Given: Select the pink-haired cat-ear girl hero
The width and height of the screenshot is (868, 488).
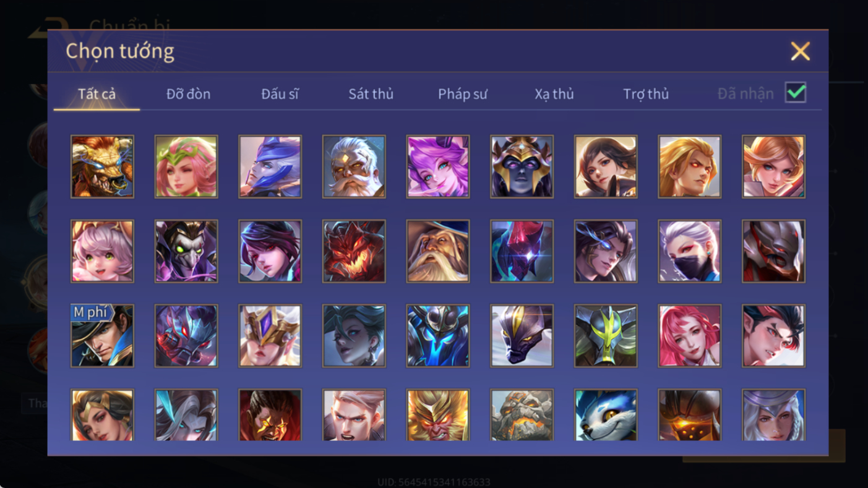Looking at the screenshot, I should 102,251.
